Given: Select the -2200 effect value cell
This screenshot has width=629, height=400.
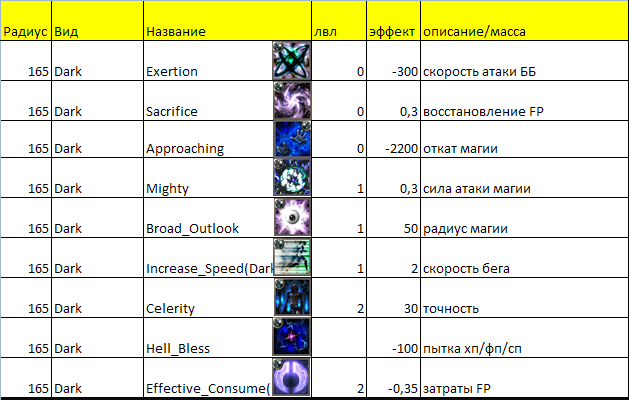Looking at the screenshot, I should [392, 149].
